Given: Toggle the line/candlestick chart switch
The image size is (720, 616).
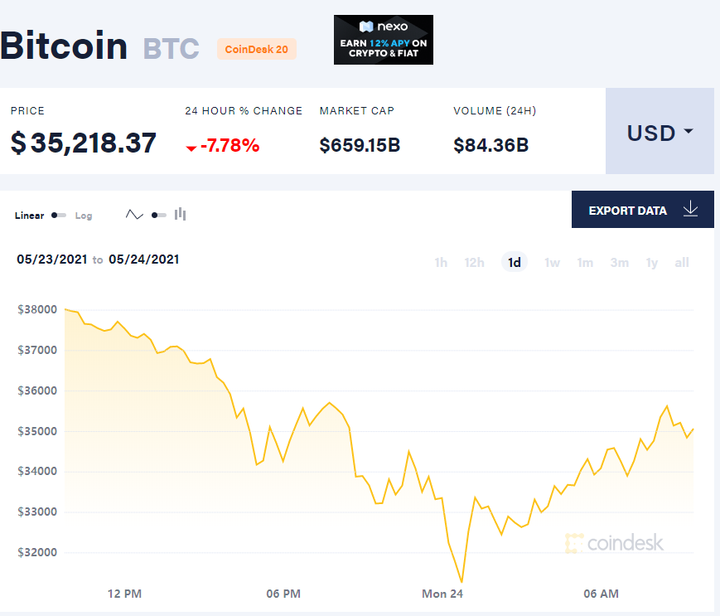Looking at the screenshot, I should click(x=158, y=215).
